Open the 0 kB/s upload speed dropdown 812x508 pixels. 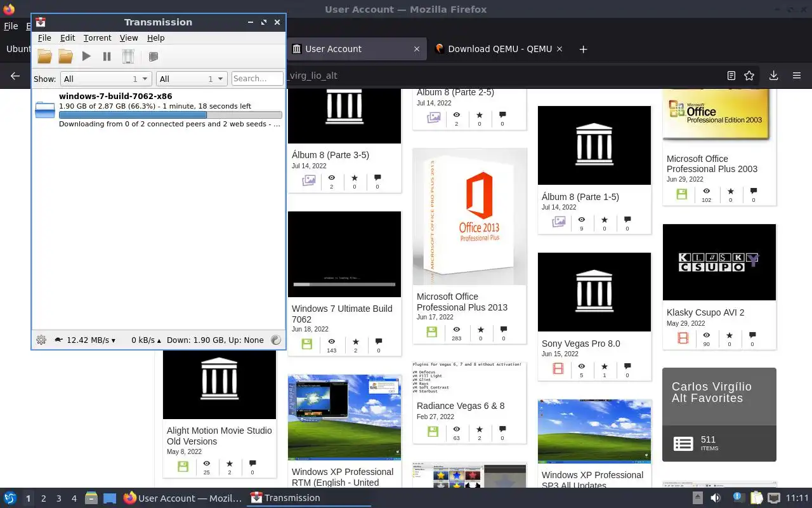pyautogui.click(x=146, y=340)
